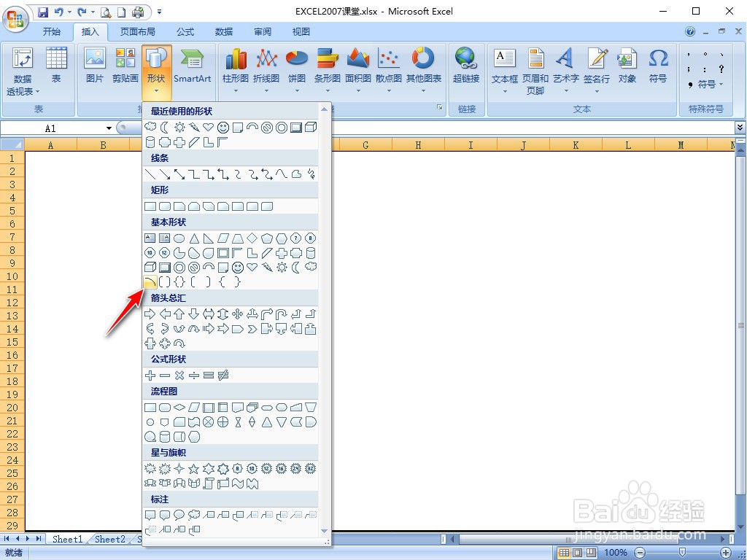Open the text box (文本框) dropdown
The image size is (747, 560).
coord(505,90)
